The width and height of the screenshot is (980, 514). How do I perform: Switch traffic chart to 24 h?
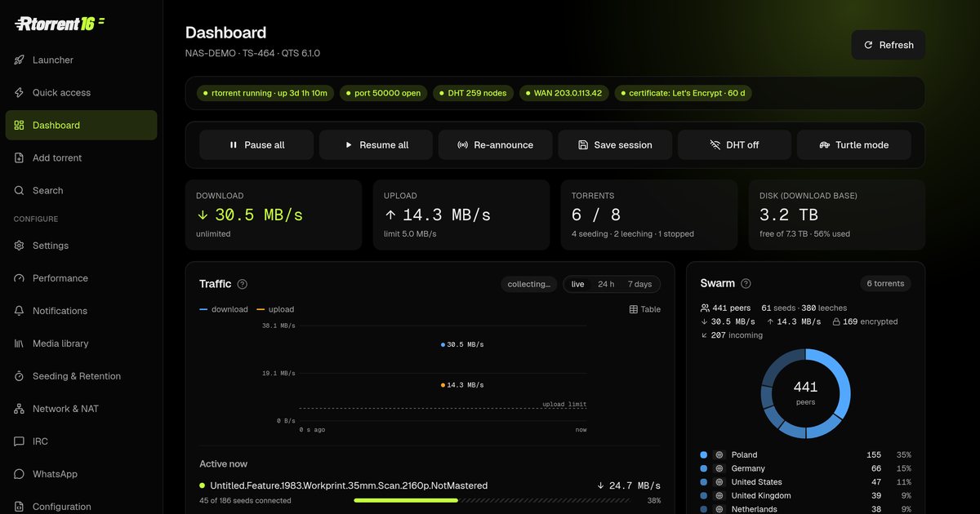click(606, 284)
